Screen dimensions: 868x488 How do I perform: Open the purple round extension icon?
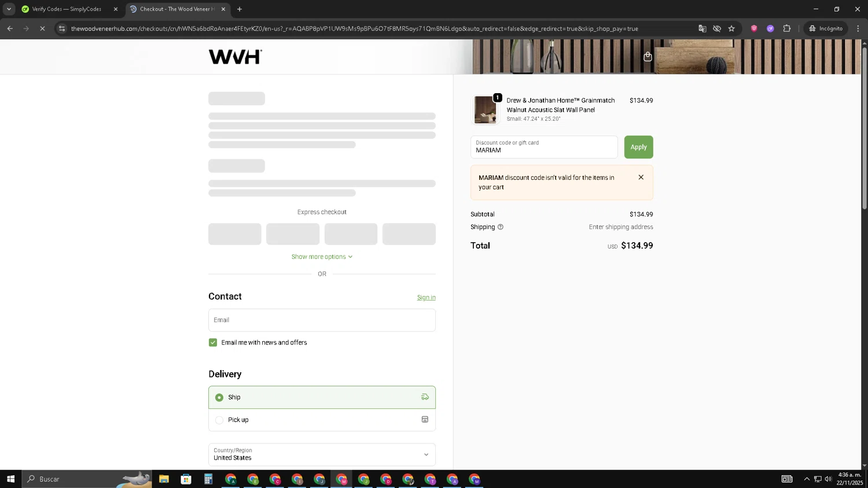click(x=770, y=28)
